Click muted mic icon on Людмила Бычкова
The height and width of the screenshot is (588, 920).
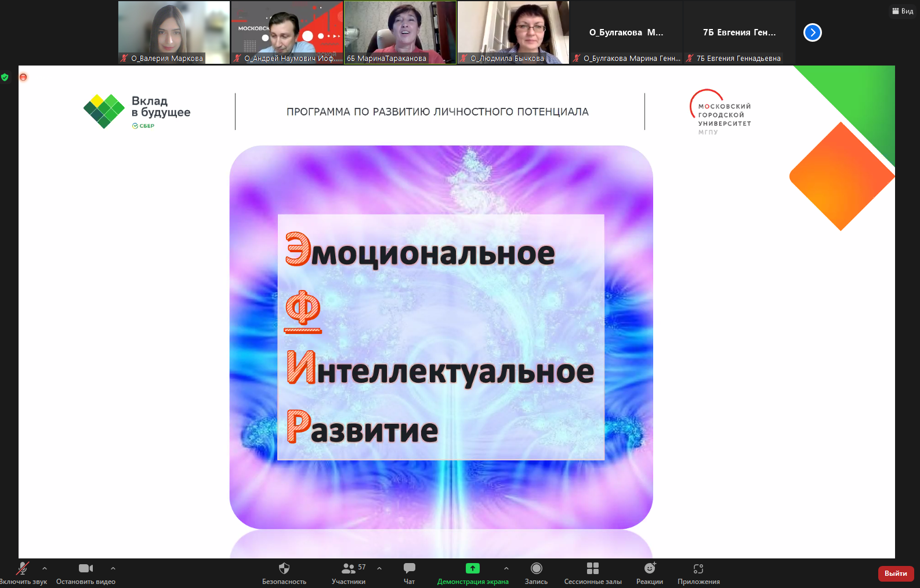463,58
